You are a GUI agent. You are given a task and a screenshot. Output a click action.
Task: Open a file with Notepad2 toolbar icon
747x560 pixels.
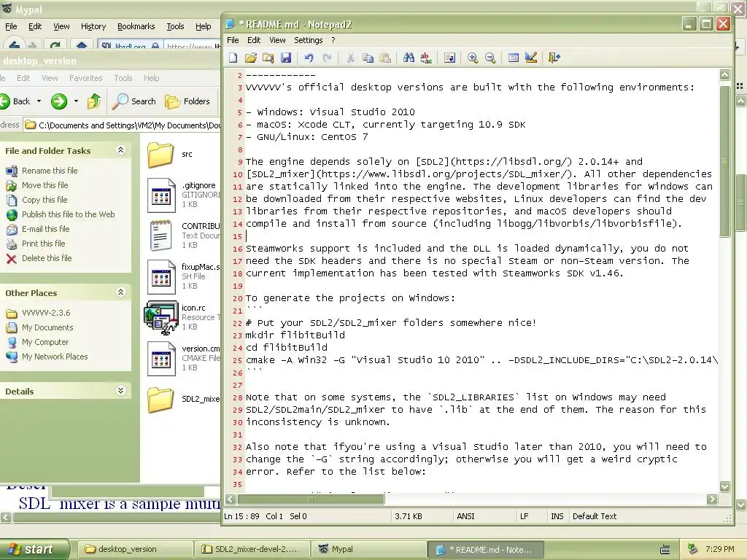tap(251, 58)
